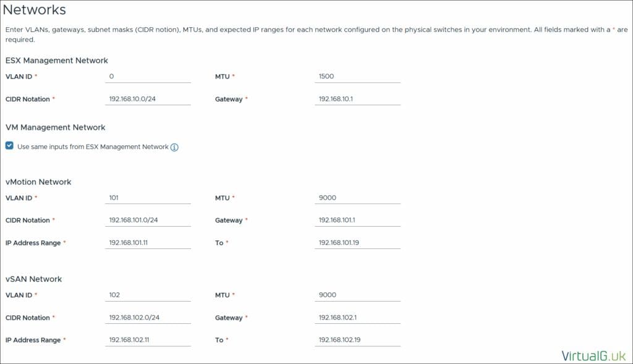Focus the vSAN Gateway field
The image size is (633, 364).
point(357,318)
